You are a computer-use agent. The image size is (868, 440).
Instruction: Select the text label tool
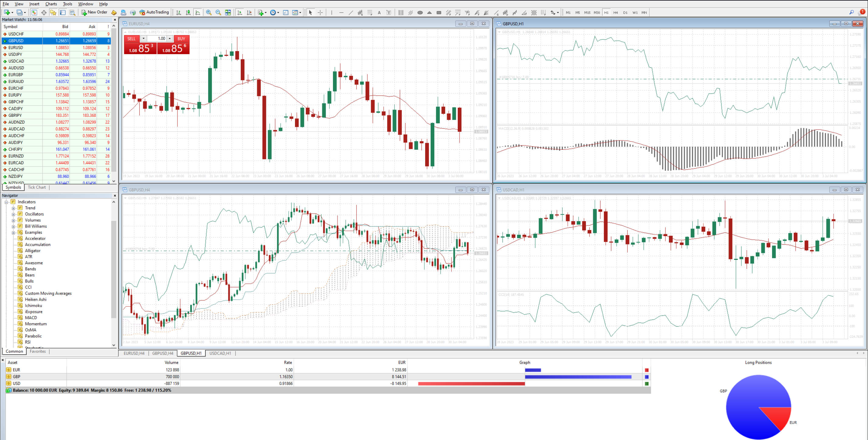tap(388, 12)
